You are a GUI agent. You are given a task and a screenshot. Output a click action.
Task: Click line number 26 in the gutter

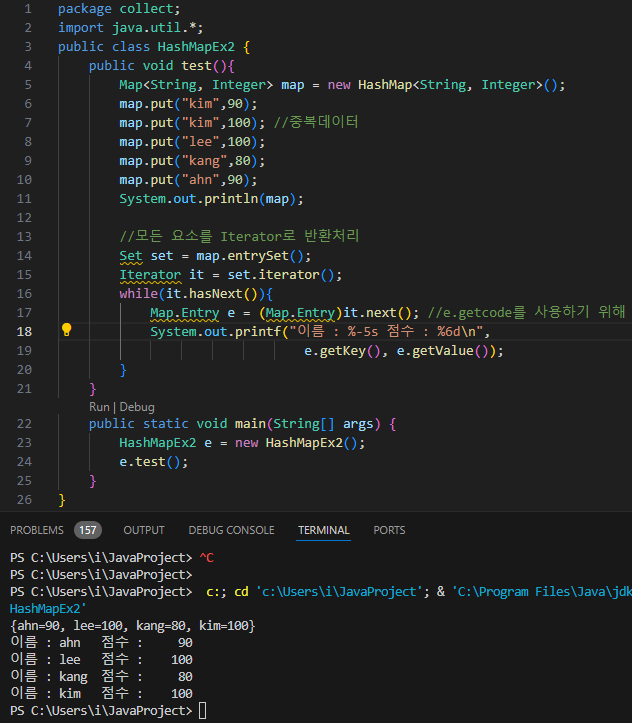24,500
